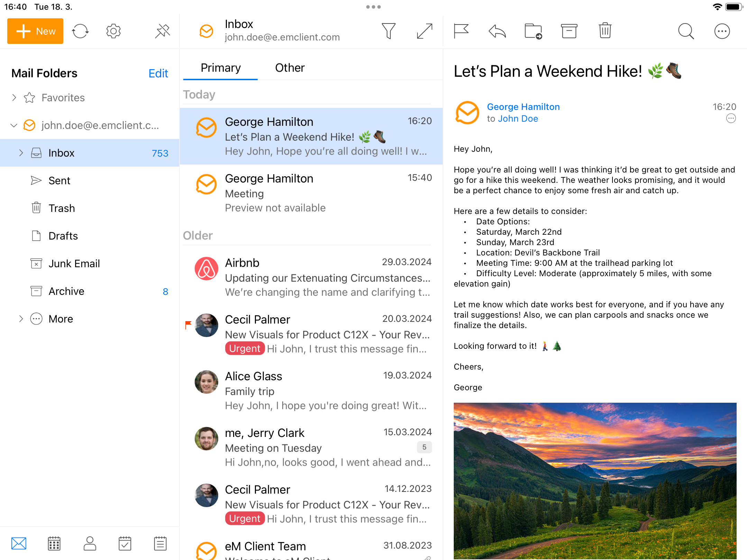
Task: Collapse the john.doe@e.emclient.com account tree
Action: pos(14,125)
